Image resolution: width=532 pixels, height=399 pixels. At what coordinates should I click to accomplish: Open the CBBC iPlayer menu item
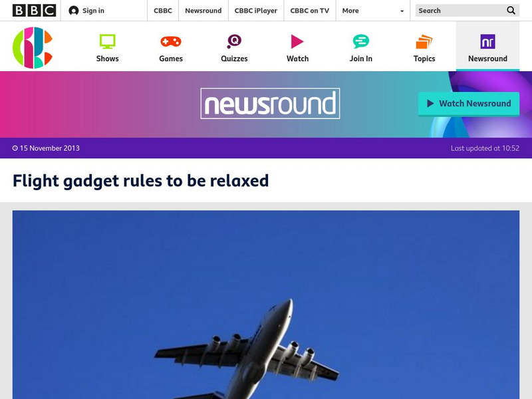coord(256,11)
